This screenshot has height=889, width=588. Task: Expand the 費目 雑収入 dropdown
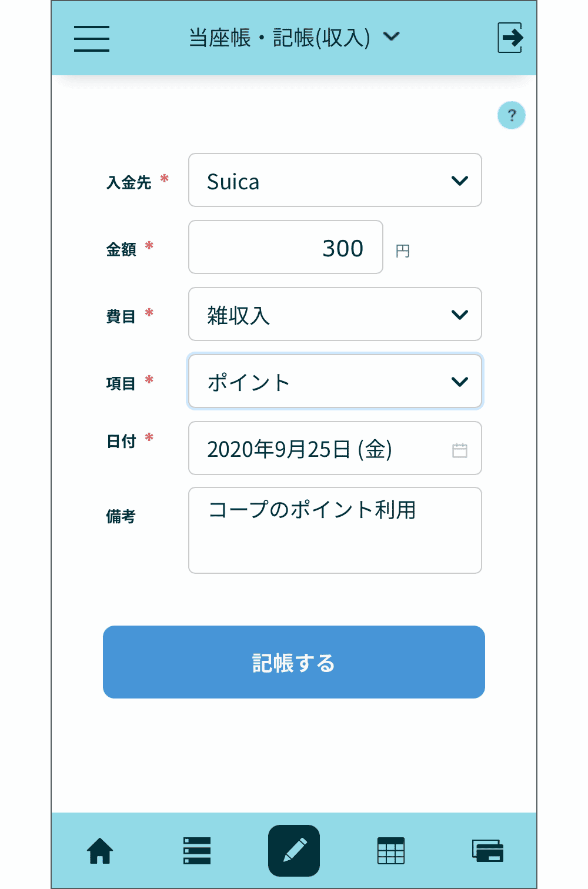tap(335, 315)
